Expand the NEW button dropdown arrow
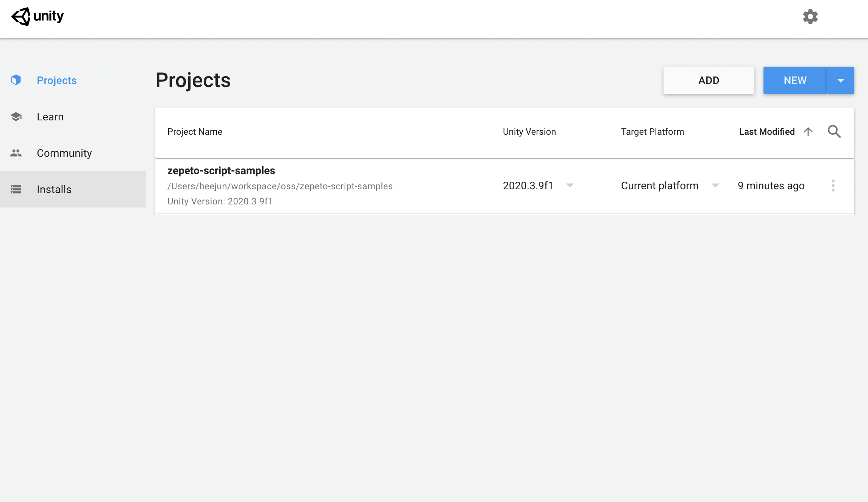 click(840, 80)
